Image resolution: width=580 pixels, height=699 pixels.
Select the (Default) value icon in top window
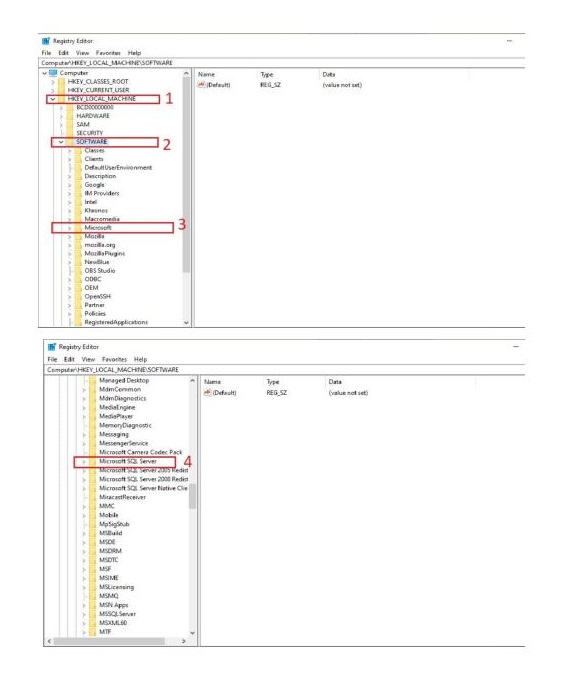tap(201, 84)
